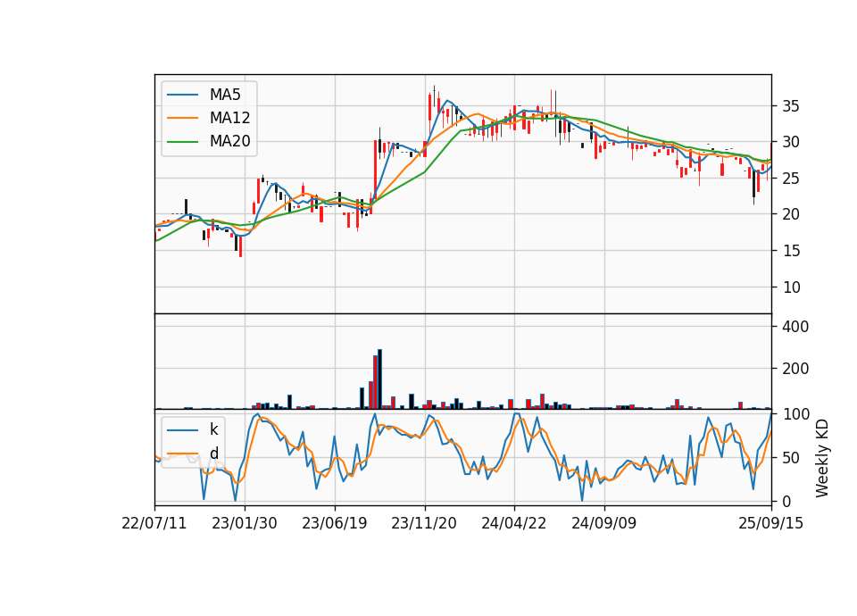Click the price axis value 10
857x616 pixels.
point(790,287)
